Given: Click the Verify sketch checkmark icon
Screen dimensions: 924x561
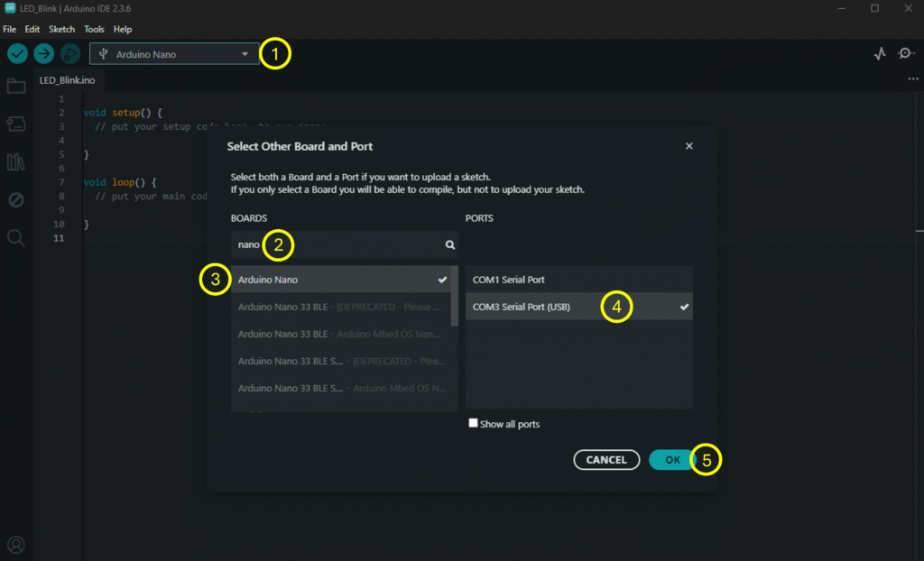Looking at the screenshot, I should pyautogui.click(x=17, y=54).
